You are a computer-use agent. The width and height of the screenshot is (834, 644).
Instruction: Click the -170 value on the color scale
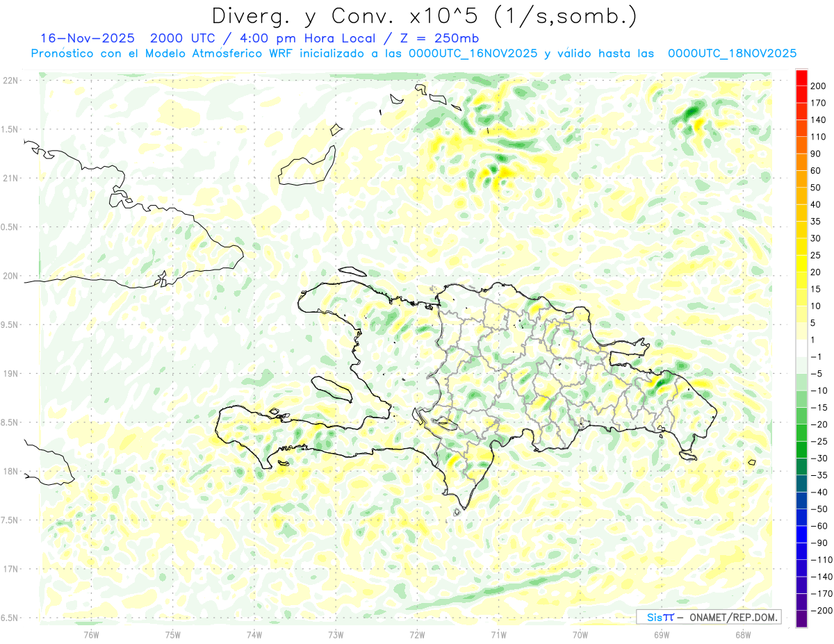pos(822,593)
